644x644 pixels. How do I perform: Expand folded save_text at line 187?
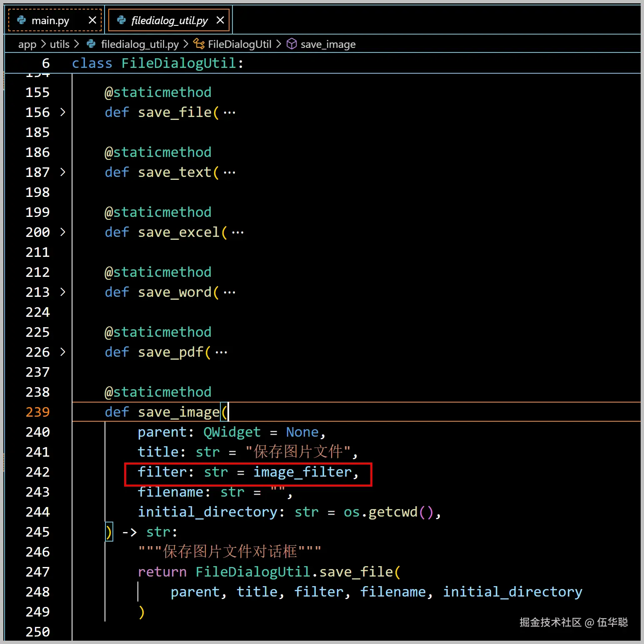click(62, 172)
